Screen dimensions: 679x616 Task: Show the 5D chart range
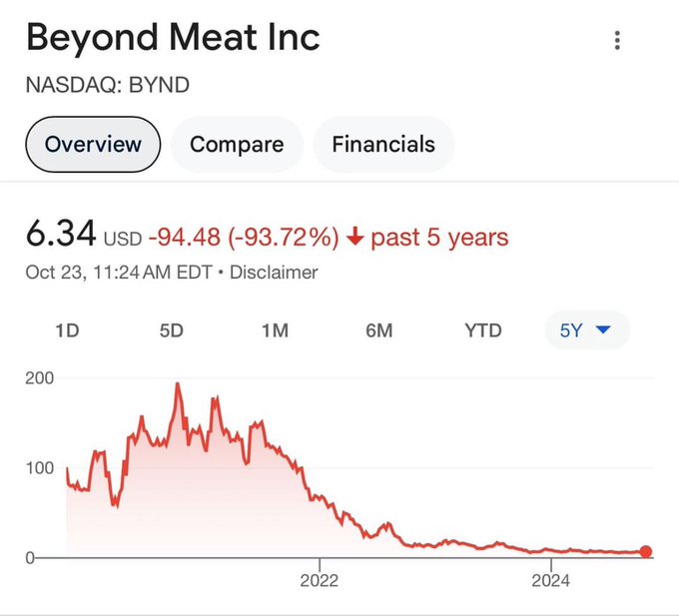[171, 330]
